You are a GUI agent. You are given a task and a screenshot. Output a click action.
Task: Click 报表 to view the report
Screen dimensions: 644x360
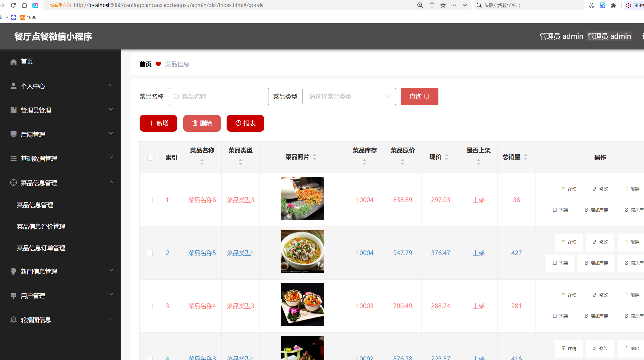click(x=245, y=123)
